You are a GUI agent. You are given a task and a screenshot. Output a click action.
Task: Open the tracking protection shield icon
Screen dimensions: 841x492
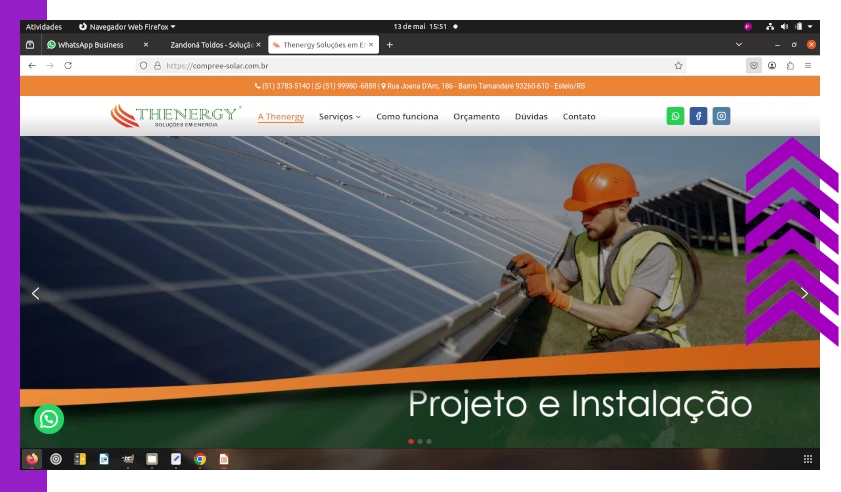tap(143, 65)
